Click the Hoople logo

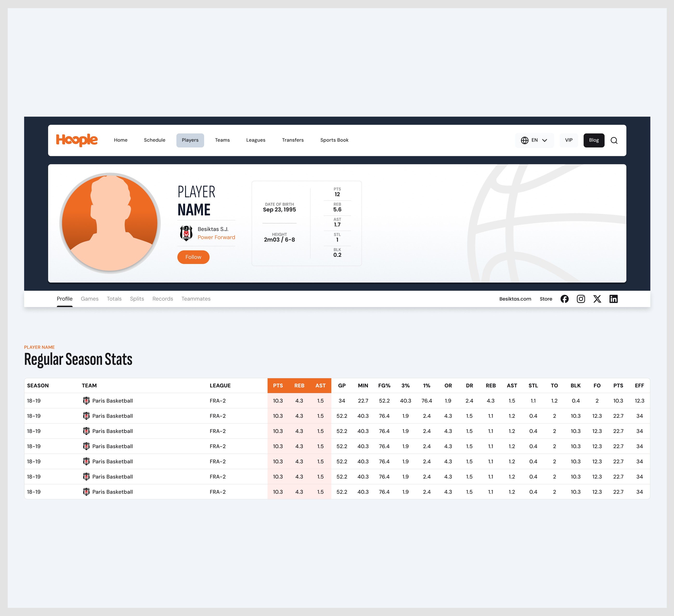[x=77, y=140]
